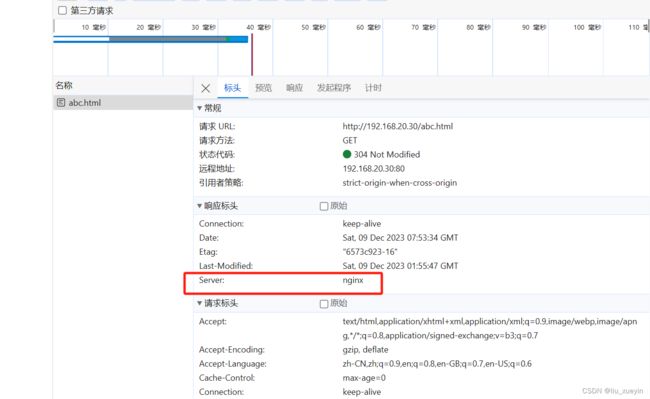Collapse the 响应标头 section
650x399 pixels.
[199, 206]
